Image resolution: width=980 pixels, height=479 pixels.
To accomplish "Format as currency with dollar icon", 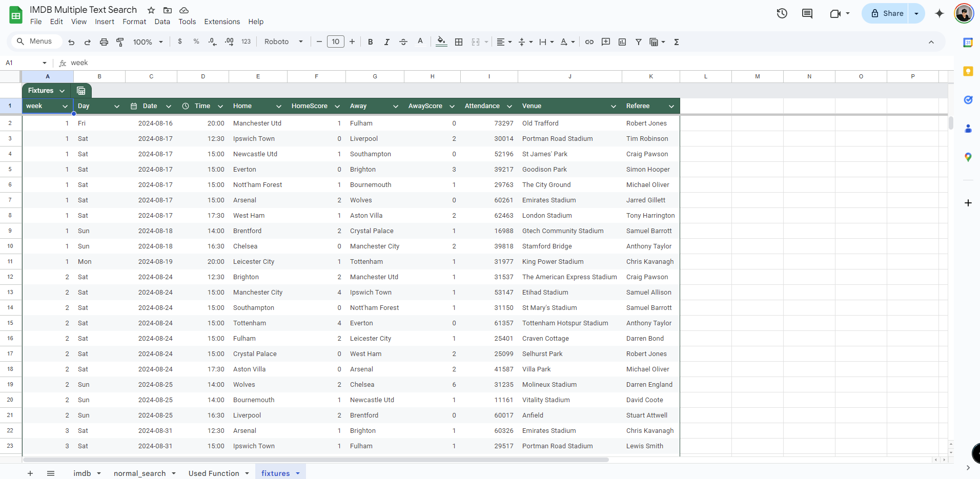I will [x=180, y=41].
